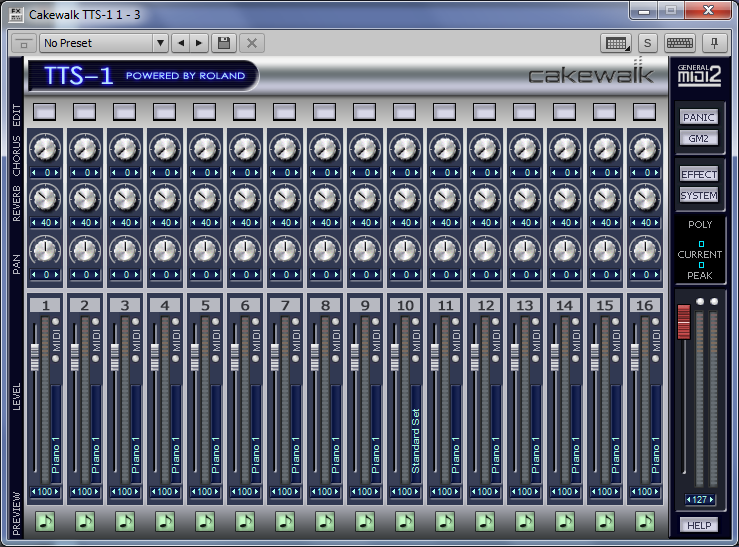Toggle the EDIT button for channel 9
The height and width of the screenshot is (547, 739).
click(x=364, y=112)
